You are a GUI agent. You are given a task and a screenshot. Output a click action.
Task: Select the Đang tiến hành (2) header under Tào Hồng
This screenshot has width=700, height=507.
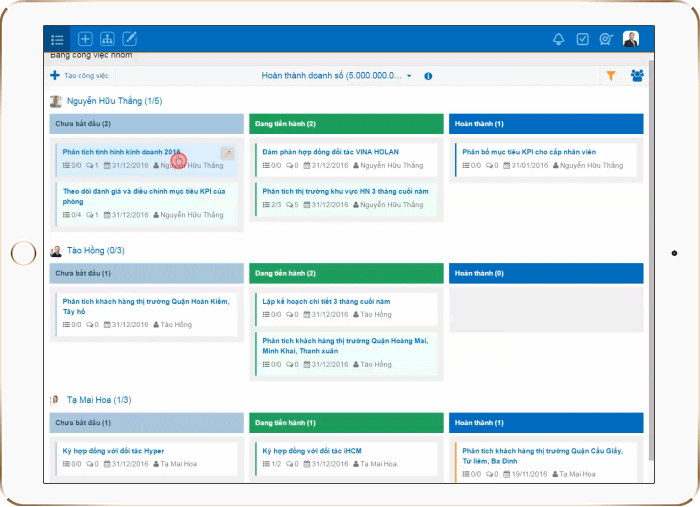(x=345, y=273)
